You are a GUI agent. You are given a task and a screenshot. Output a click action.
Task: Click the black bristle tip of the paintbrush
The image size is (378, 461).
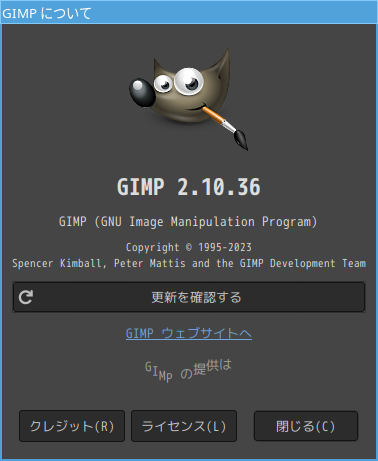click(241, 139)
